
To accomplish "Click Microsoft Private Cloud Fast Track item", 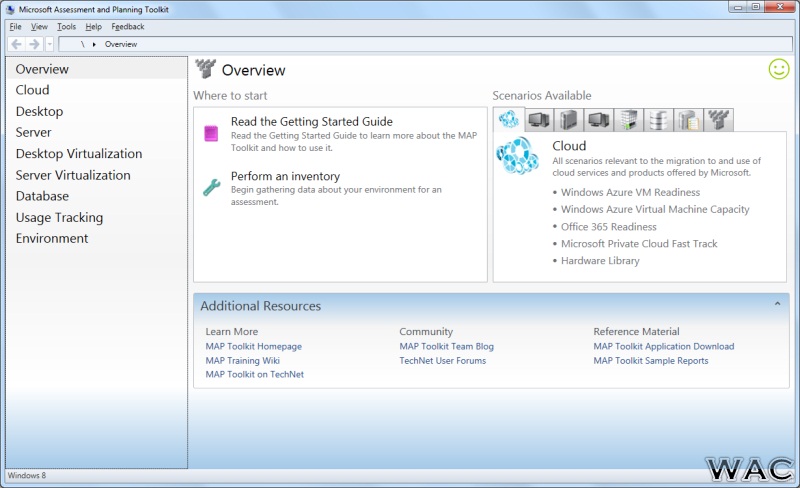I will point(639,243).
